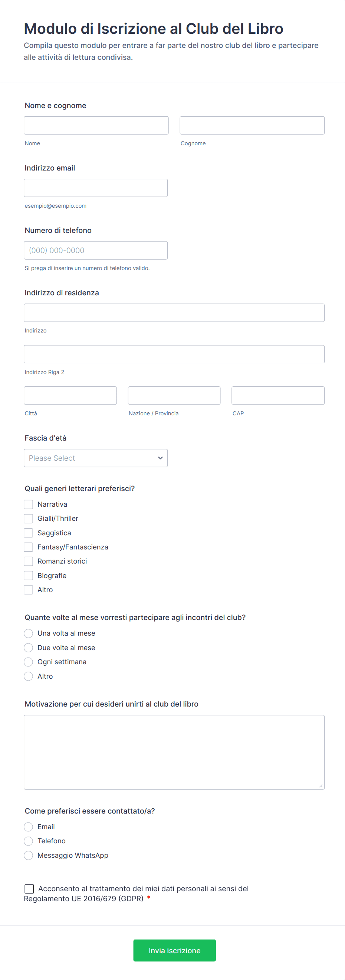Choose Messaggio WhatsApp contact option
The height and width of the screenshot is (980, 345).
pyautogui.click(x=29, y=856)
